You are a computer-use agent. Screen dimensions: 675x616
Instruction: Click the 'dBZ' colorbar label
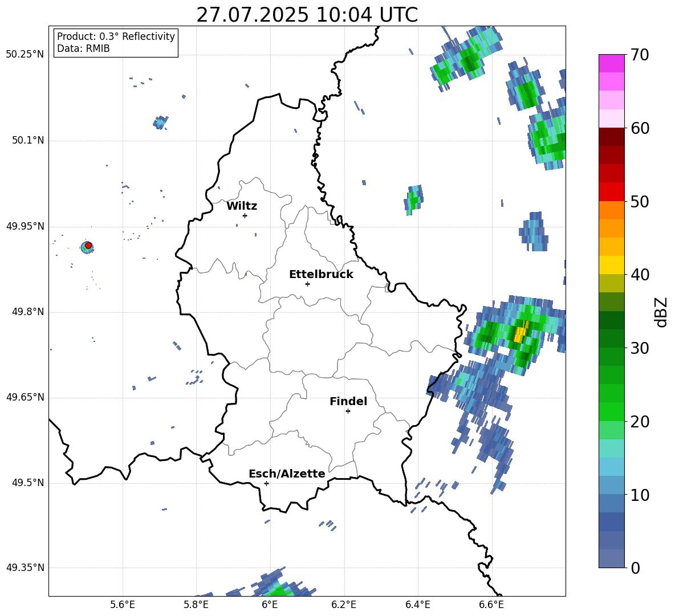tap(661, 312)
